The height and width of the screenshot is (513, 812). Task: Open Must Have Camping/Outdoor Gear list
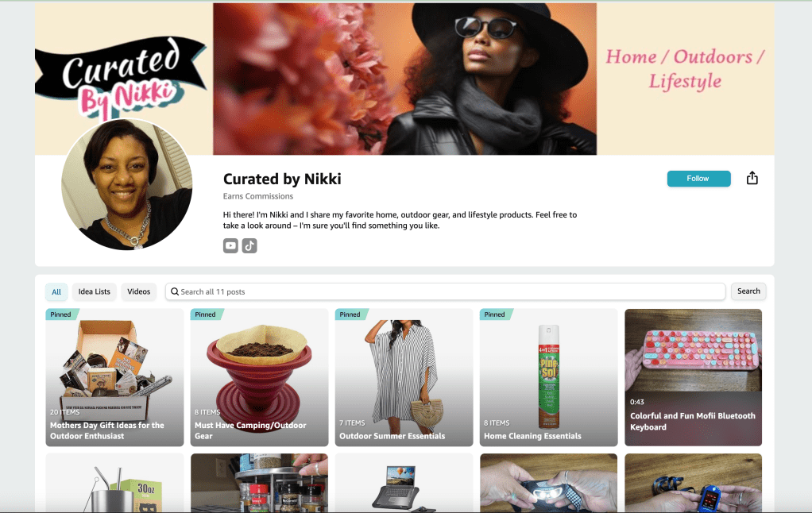click(260, 377)
